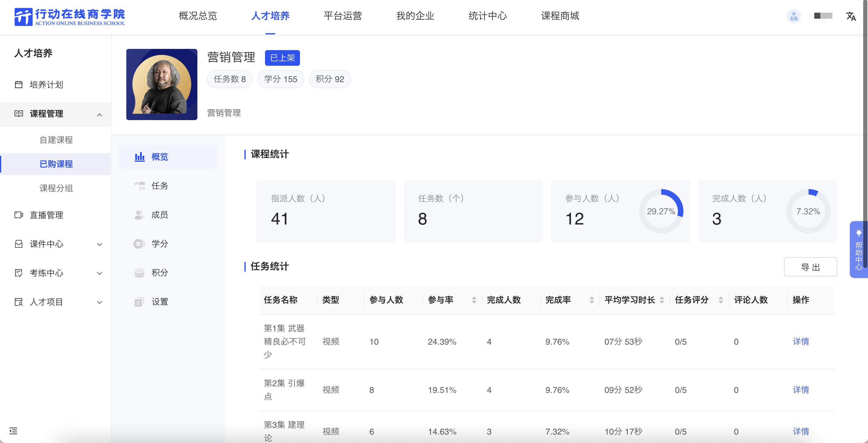Viewport: 868px width, 443px height.
Task: Click the 学分 155 tag
Action: pos(280,79)
